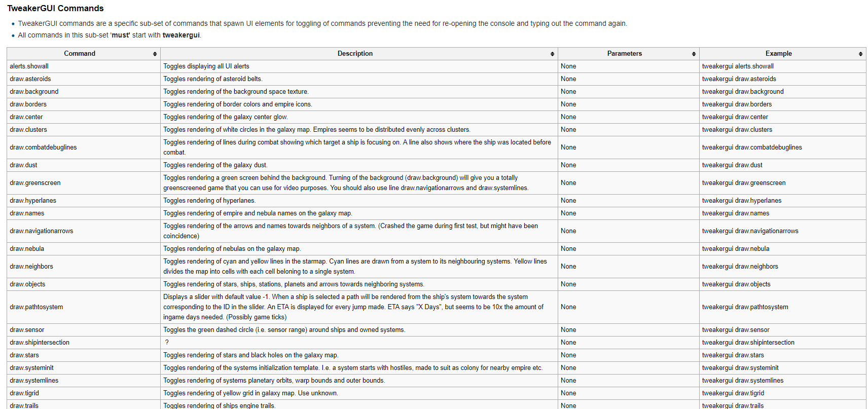Click the question mark description for draw.shipintersection
The height and width of the screenshot is (409, 868).
(x=167, y=343)
